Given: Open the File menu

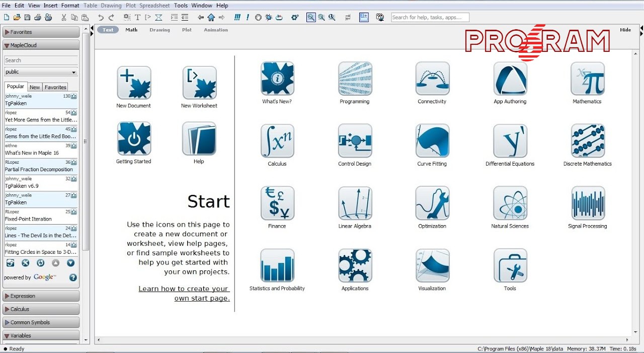Looking at the screenshot, I should tap(6, 6).
